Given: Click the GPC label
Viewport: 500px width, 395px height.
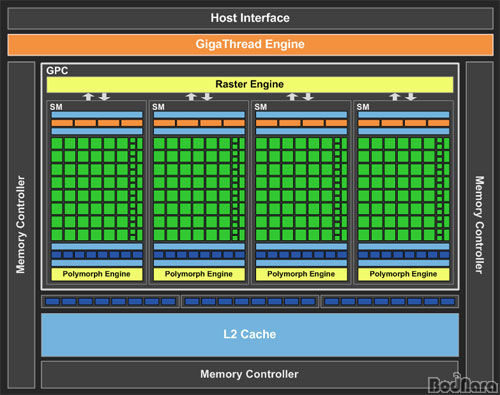Looking at the screenshot, I should pyautogui.click(x=57, y=71).
